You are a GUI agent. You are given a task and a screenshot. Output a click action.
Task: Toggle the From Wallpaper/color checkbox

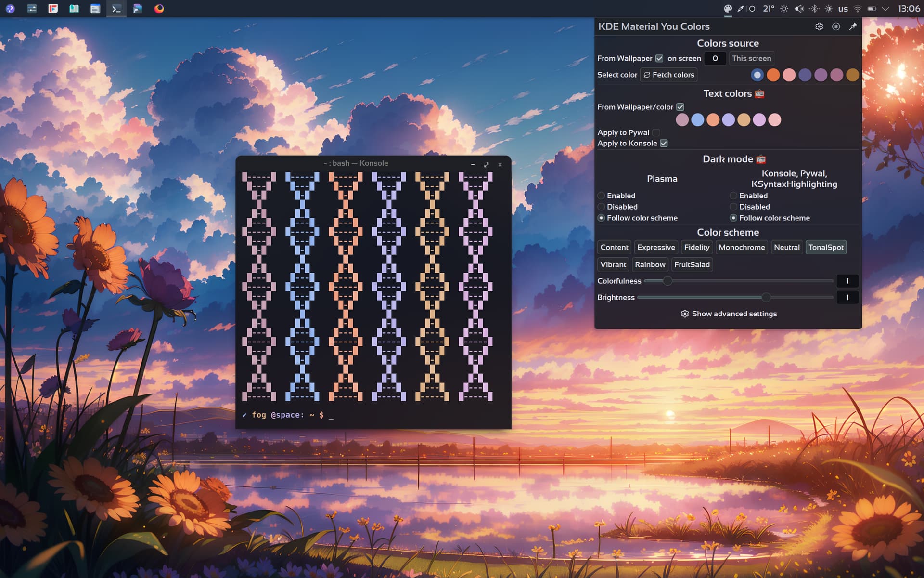click(680, 107)
